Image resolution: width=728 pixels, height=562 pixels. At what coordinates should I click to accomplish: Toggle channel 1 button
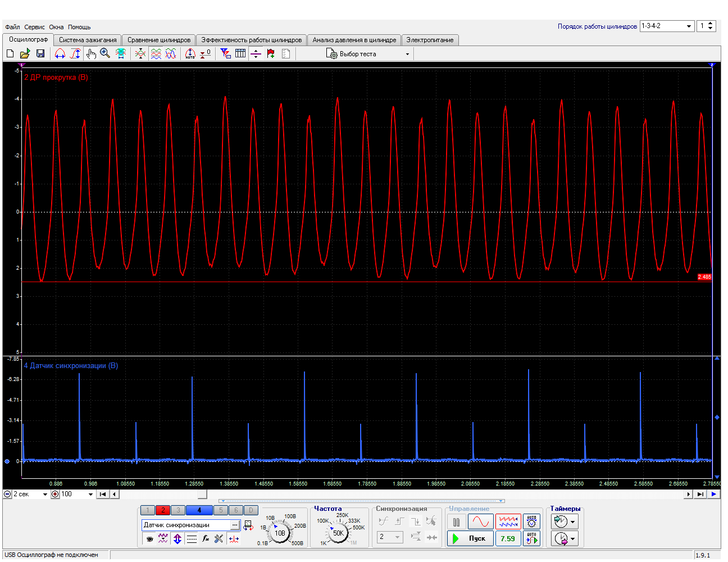point(147,510)
